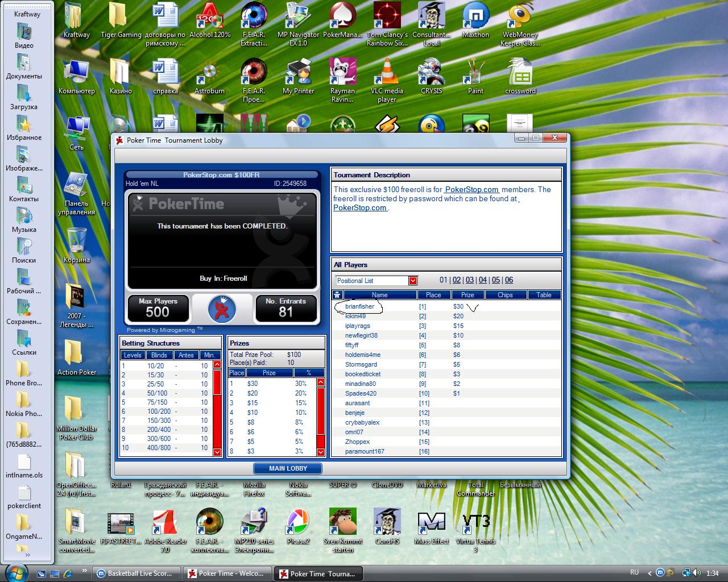The width and height of the screenshot is (728, 582).
Task: Click the MAIN LOBBY button
Action: tap(288, 468)
